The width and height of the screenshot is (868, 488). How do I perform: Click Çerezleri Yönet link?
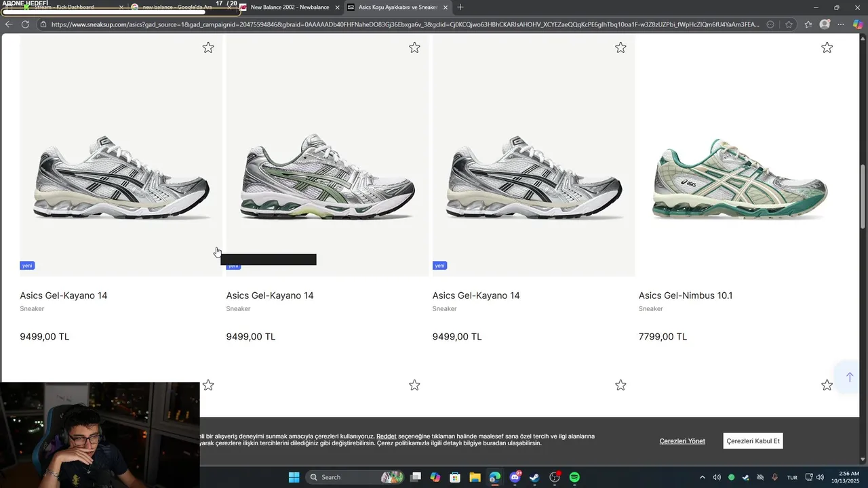tap(682, 441)
